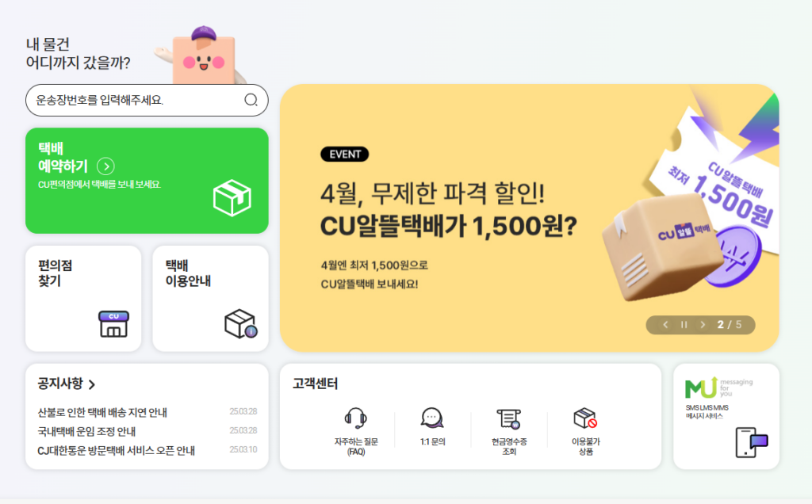Image resolution: width=812 pixels, height=504 pixels.
Task: Click the phone message icon in MU card
Action: point(752,442)
